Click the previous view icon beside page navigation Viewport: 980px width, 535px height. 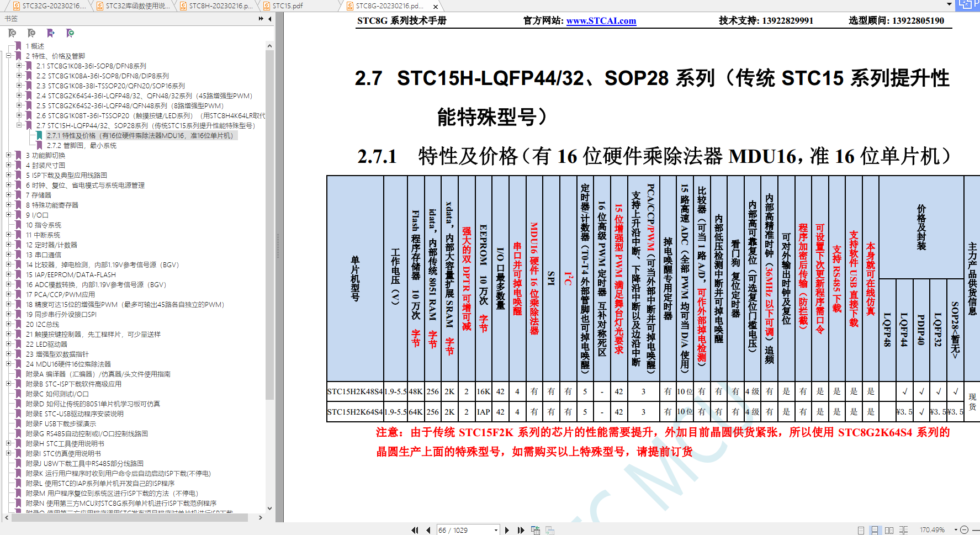pos(536,530)
